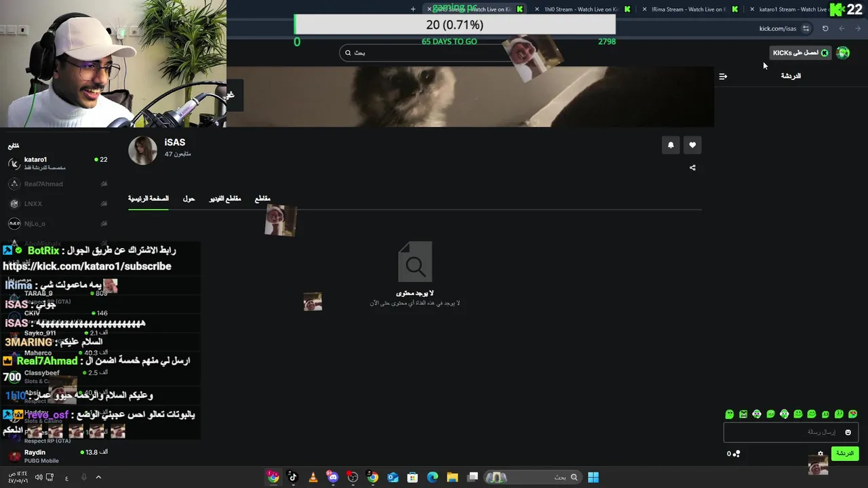Select the الصفحة الرئيسية channel tab
The height and width of the screenshot is (488, 868).
point(149,199)
